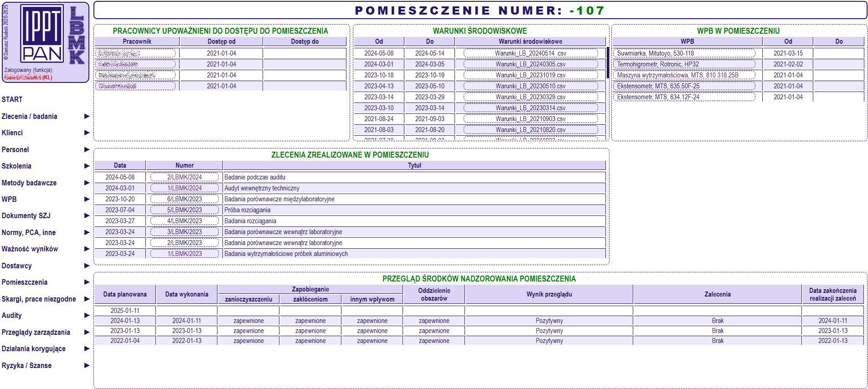Open order 2/LBMK/2024

click(185, 177)
